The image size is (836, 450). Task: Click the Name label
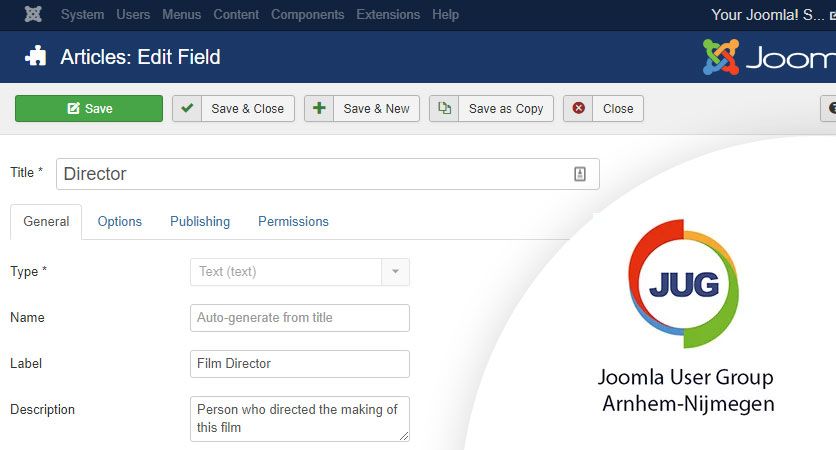27,317
